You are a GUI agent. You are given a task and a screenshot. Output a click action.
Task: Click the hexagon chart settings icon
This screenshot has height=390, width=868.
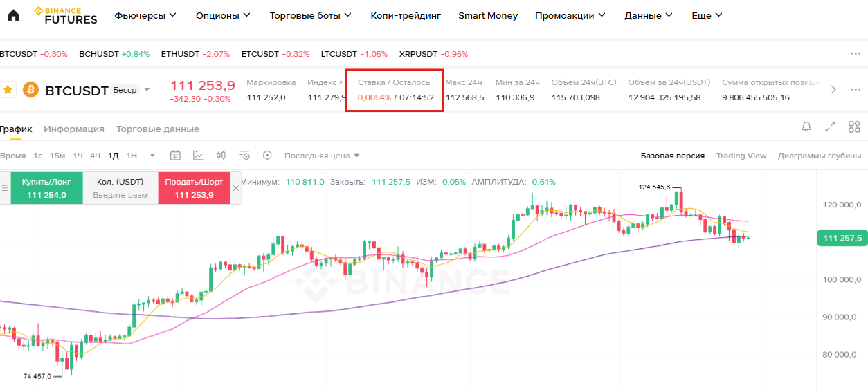pyautogui.click(x=268, y=156)
